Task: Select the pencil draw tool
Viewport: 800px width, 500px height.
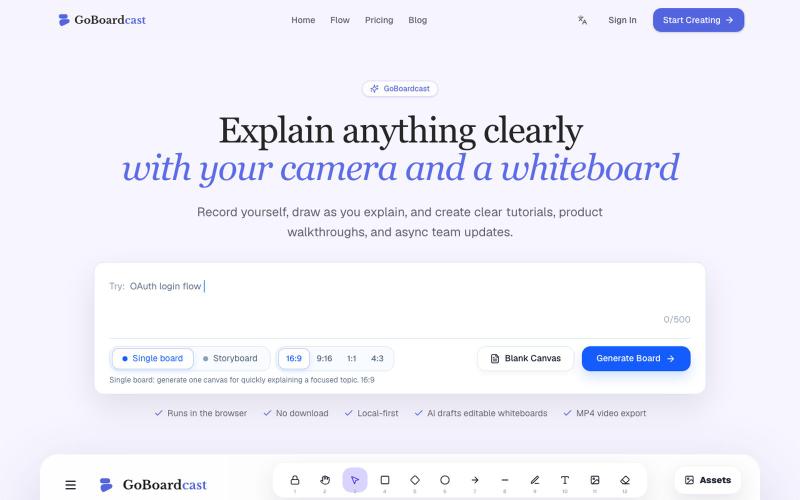Action: pos(535,480)
